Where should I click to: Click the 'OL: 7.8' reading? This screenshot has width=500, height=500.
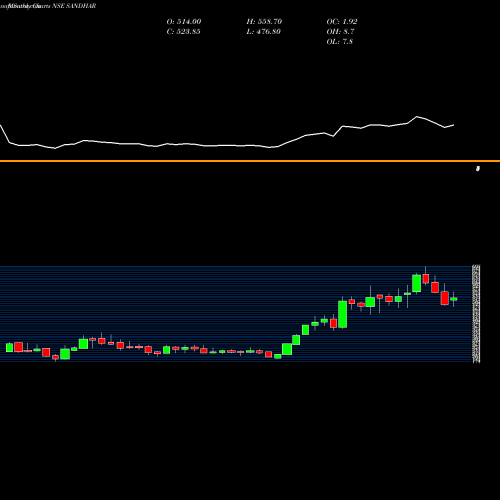pos(339,42)
